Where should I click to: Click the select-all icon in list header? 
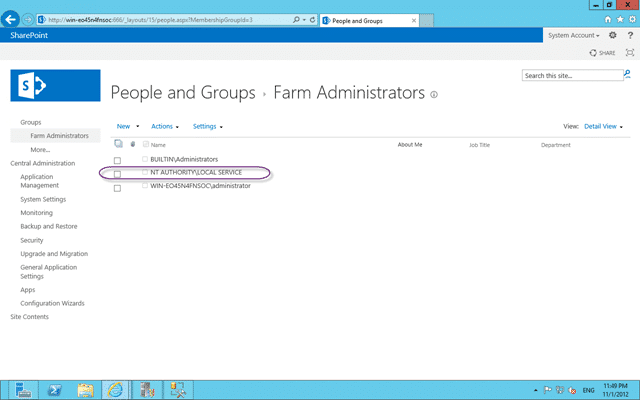[x=118, y=144]
